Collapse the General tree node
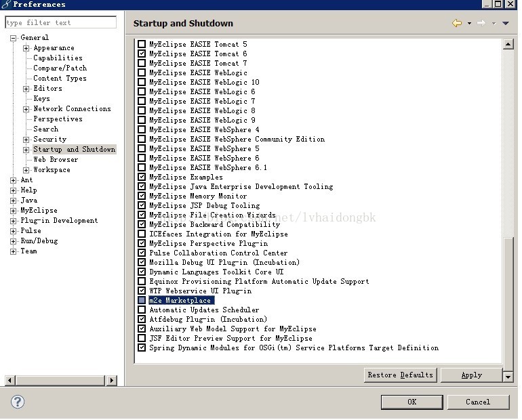The height and width of the screenshot is (420, 522). coord(13,38)
